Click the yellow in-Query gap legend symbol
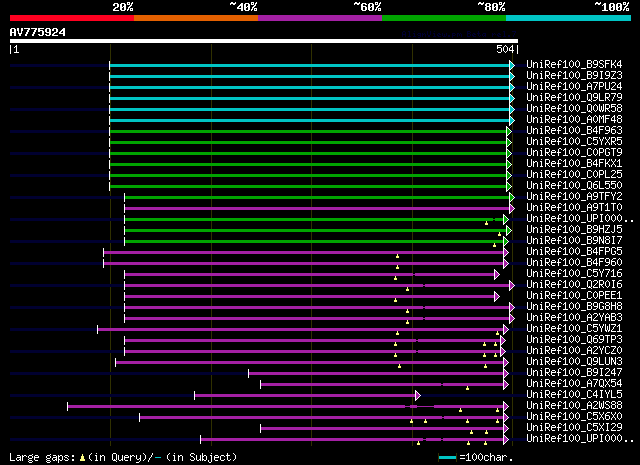This screenshot has width=640, height=465. pos(82,458)
